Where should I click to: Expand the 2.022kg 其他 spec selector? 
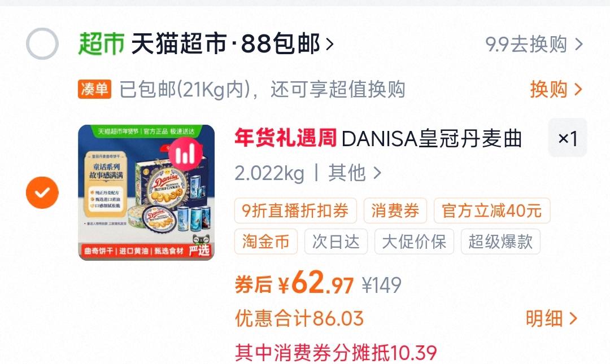coord(308,173)
